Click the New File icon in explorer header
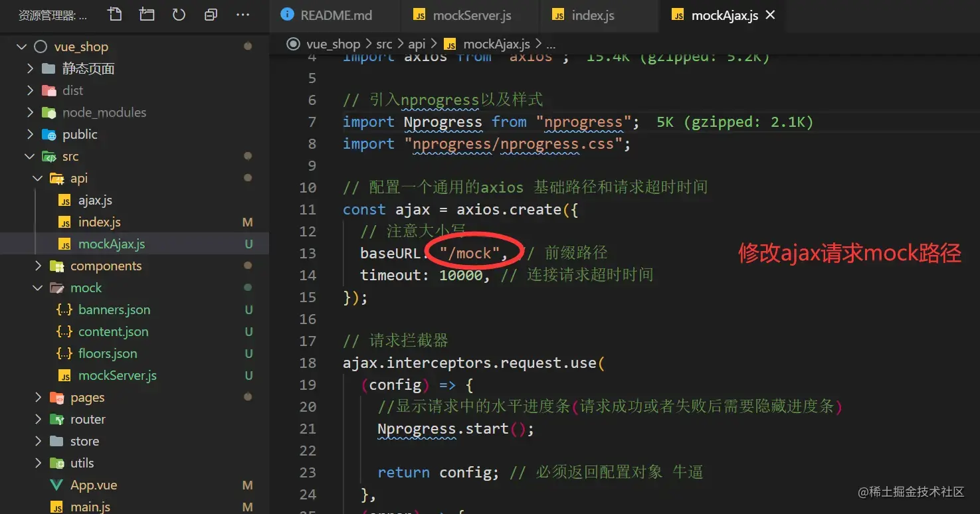 [115, 14]
